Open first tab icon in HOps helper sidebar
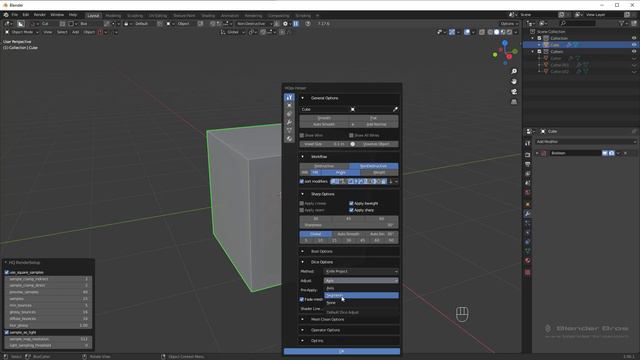Screen dimensions: 640x360 pos(289,98)
